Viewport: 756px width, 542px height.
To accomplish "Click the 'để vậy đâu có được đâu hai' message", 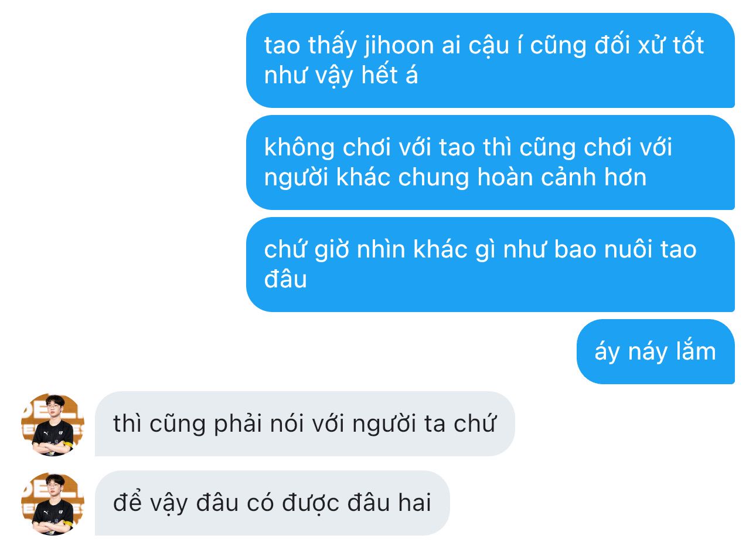I will (x=272, y=503).
